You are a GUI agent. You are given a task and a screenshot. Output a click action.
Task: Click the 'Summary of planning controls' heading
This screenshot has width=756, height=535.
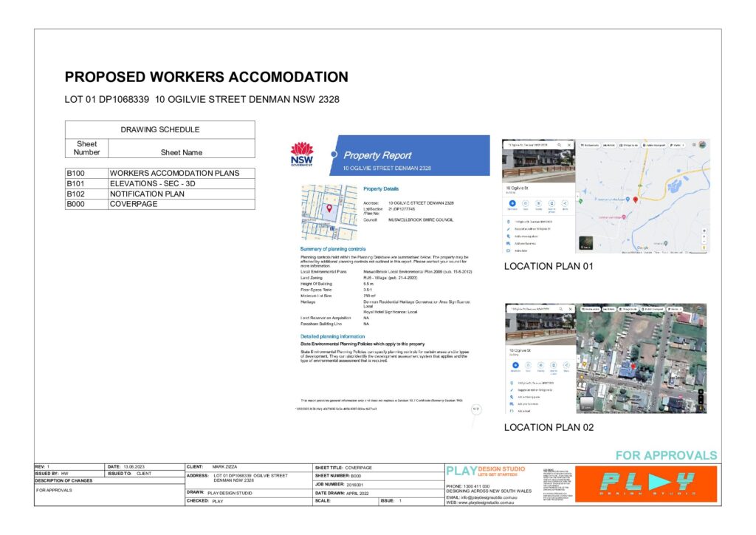tap(333, 249)
